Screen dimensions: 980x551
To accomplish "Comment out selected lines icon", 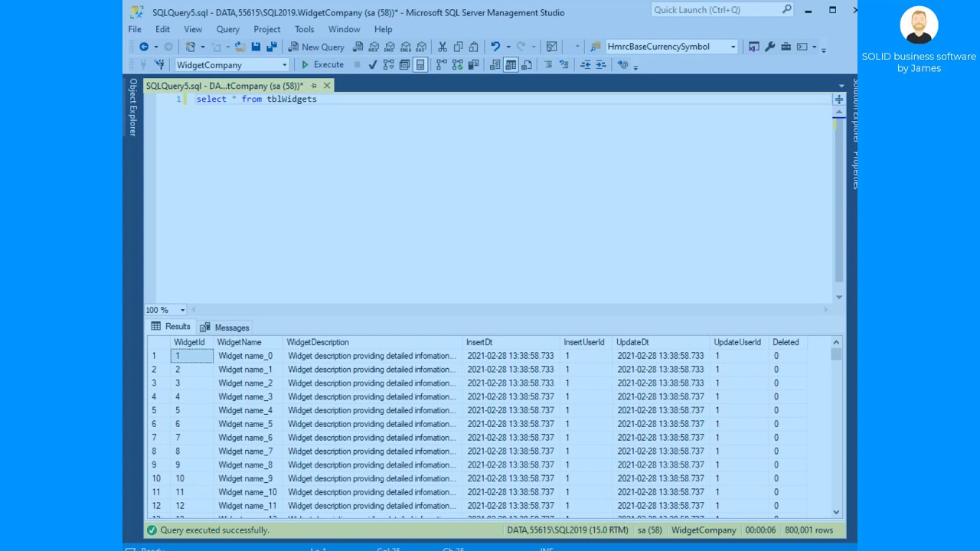I will click(548, 65).
